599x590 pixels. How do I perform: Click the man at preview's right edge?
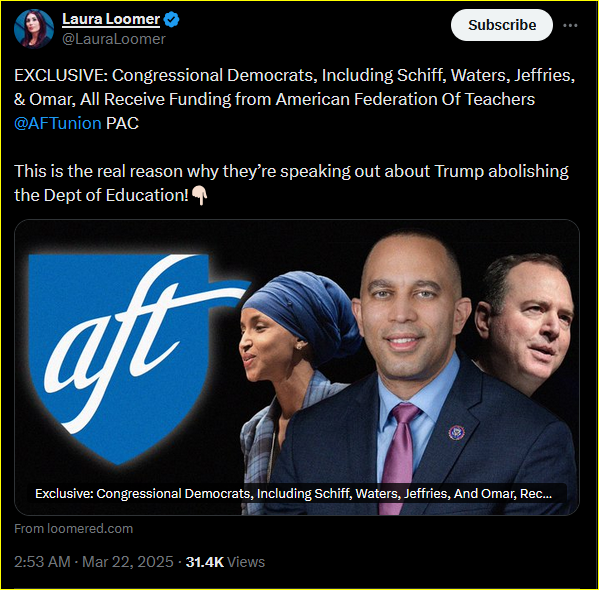click(527, 325)
